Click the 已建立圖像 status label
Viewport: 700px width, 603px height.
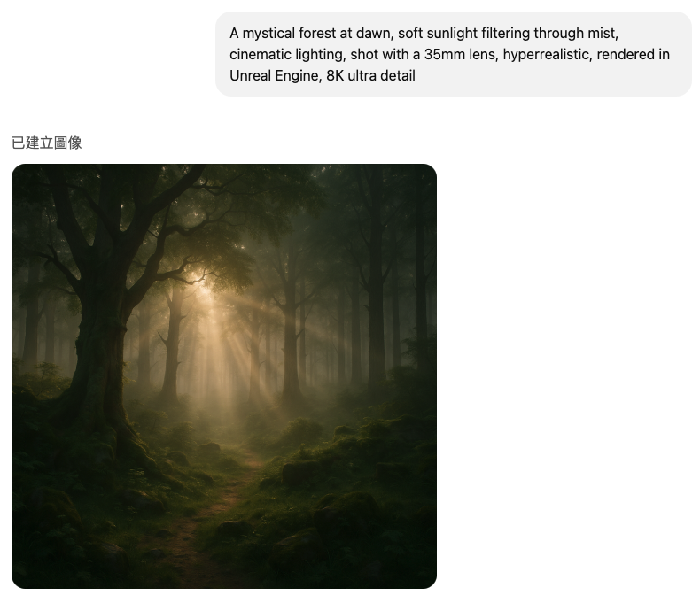tap(47, 143)
